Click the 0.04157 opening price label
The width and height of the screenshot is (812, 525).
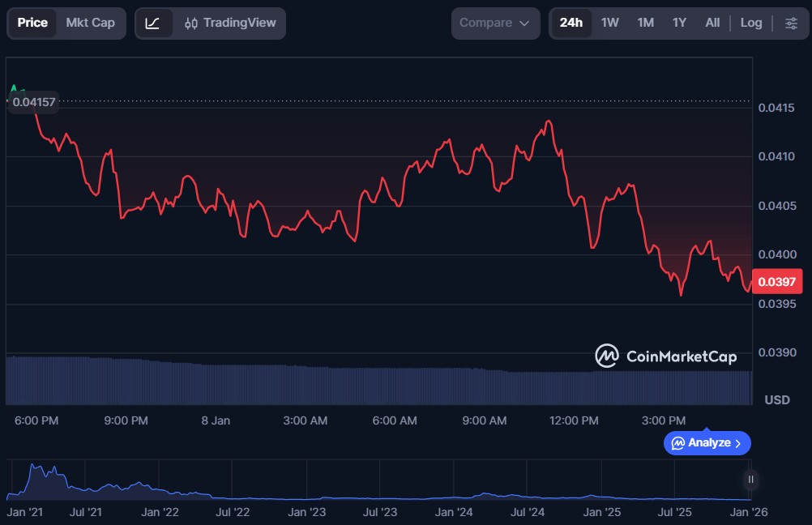pyautogui.click(x=32, y=103)
